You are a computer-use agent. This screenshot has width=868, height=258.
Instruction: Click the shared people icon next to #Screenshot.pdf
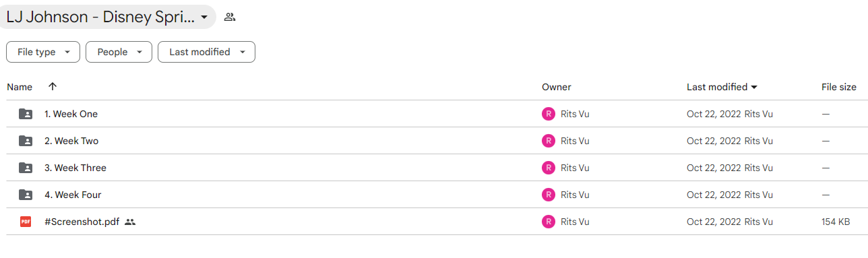coord(130,222)
